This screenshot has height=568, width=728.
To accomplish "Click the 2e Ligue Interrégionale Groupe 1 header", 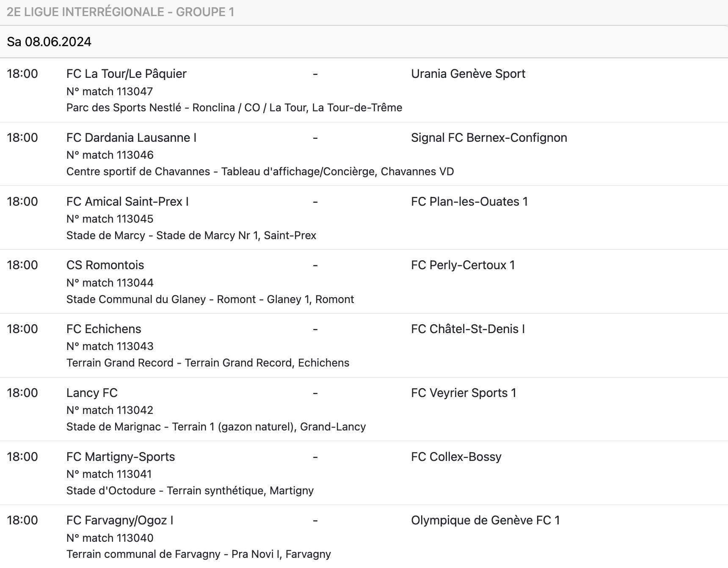I will click(121, 12).
